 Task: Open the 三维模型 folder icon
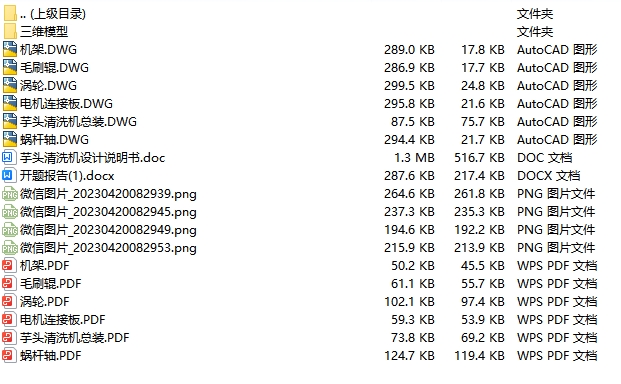click(x=10, y=32)
